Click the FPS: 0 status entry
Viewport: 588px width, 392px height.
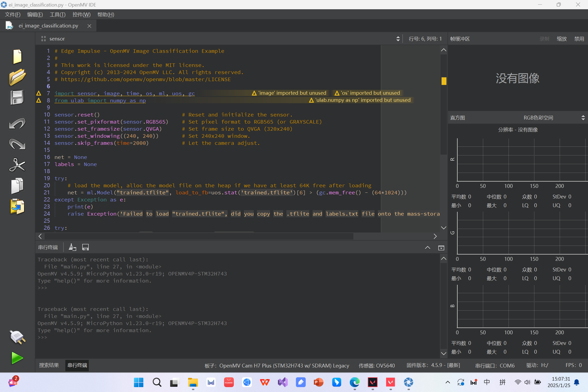click(x=574, y=365)
